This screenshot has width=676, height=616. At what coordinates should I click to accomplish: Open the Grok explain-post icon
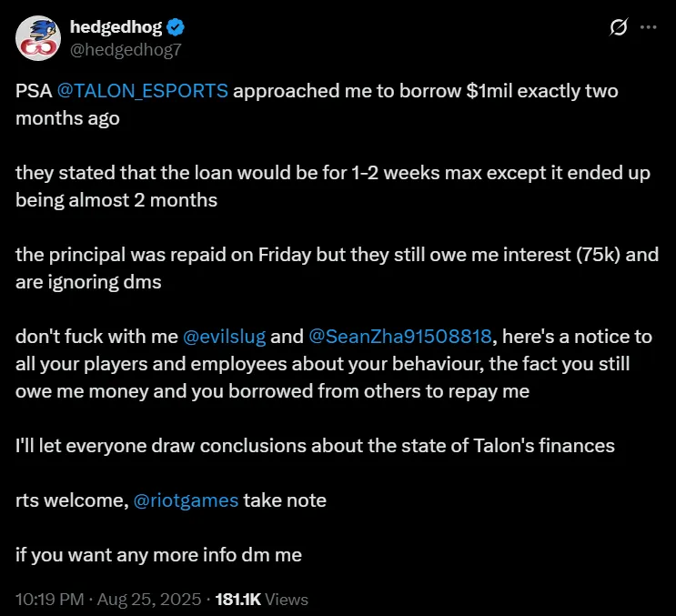(x=618, y=27)
